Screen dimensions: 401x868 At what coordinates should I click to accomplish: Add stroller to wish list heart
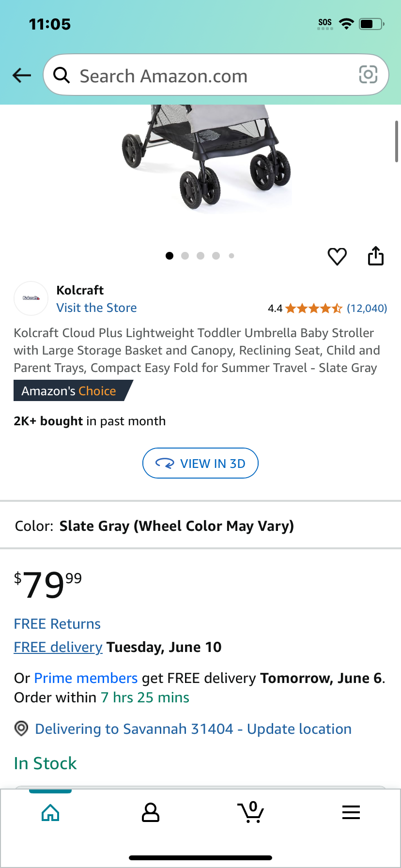coord(337,256)
